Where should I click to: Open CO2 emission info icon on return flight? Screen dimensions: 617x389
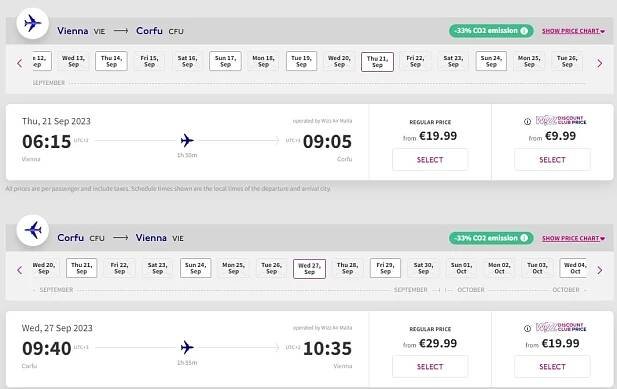[x=524, y=238]
